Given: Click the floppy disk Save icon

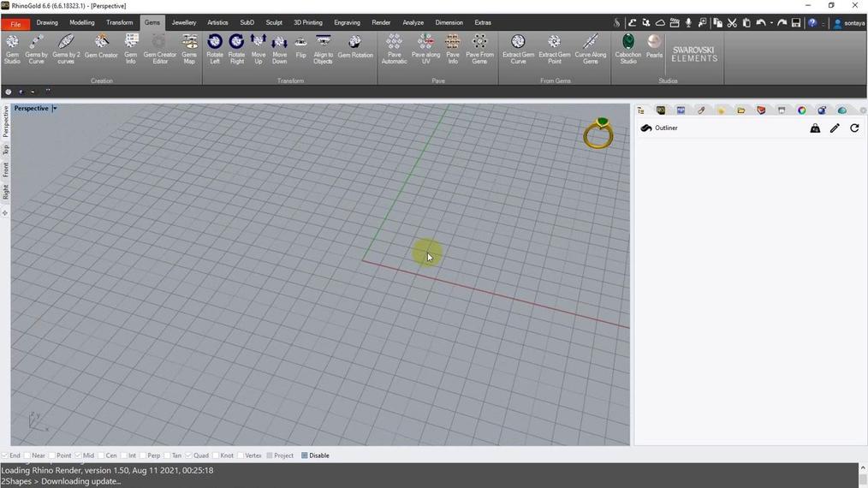Looking at the screenshot, I should (x=796, y=23).
